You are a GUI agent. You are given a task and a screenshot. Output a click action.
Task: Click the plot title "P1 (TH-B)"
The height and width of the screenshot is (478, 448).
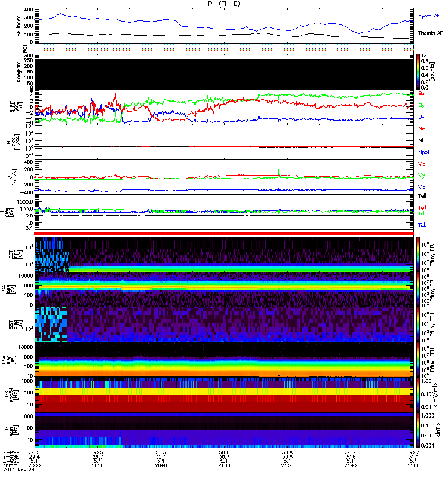[x=223, y=4]
